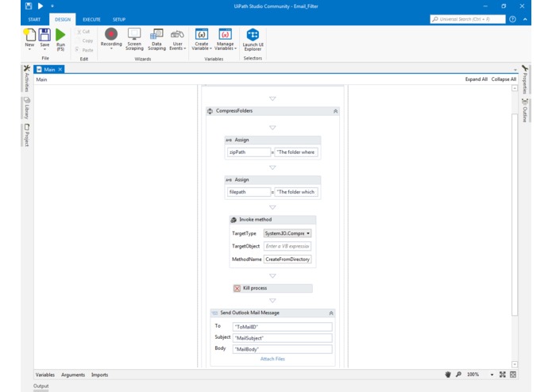Open the Library side panel

27,108
